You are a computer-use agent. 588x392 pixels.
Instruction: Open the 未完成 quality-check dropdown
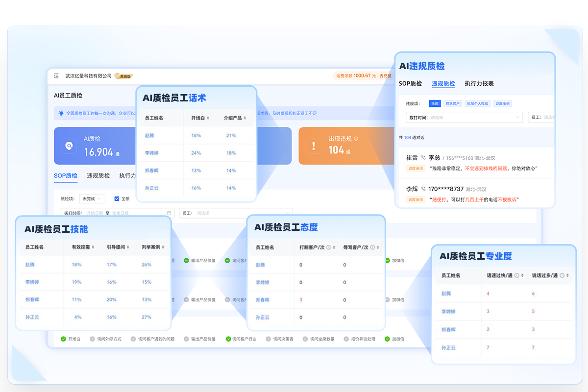pyautogui.click(x=91, y=198)
